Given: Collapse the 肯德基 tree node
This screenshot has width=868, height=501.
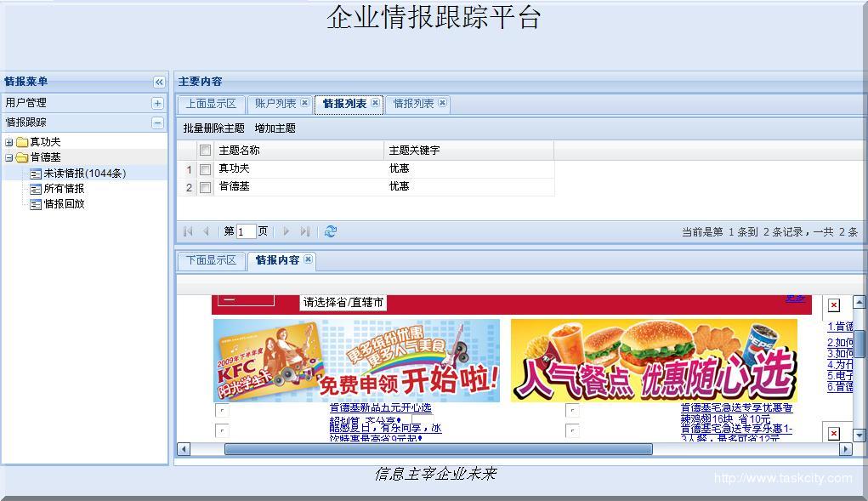Looking at the screenshot, I should (x=9, y=158).
